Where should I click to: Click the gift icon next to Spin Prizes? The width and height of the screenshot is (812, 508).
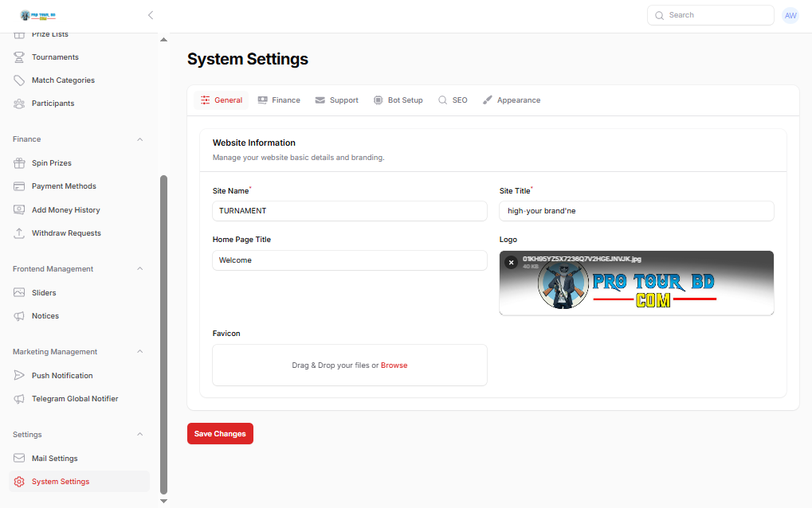tap(19, 163)
